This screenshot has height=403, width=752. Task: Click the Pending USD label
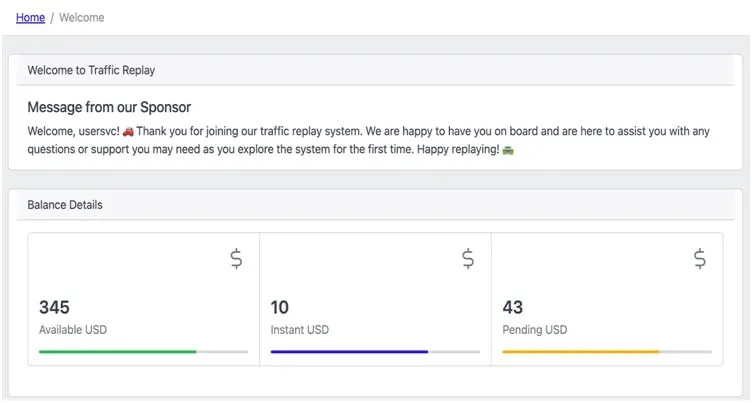(x=534, y=330)
